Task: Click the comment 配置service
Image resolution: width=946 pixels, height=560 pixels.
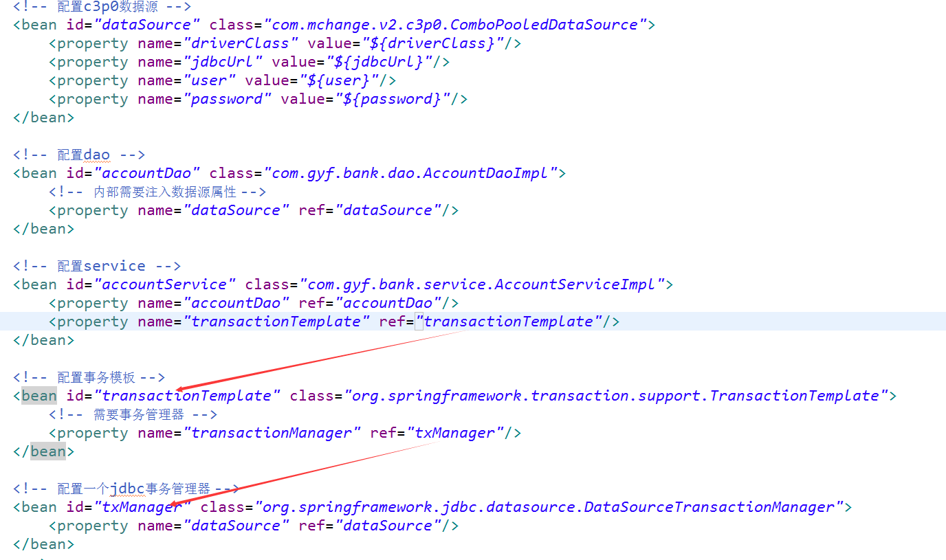Action: [101, 266]
